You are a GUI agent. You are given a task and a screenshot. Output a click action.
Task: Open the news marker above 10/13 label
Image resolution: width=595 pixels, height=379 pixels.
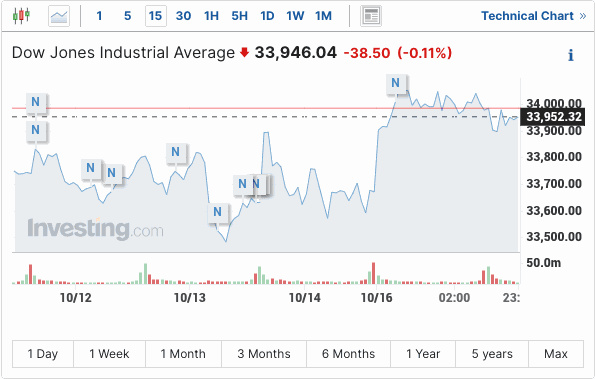(x=175, y=152)
